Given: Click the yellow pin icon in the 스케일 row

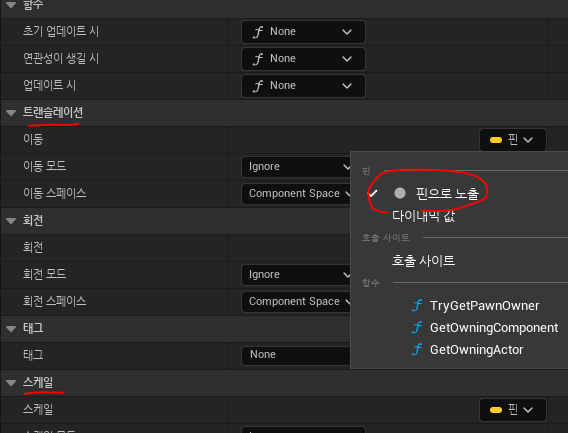Looking at the screenshot, I should [496, 410].
